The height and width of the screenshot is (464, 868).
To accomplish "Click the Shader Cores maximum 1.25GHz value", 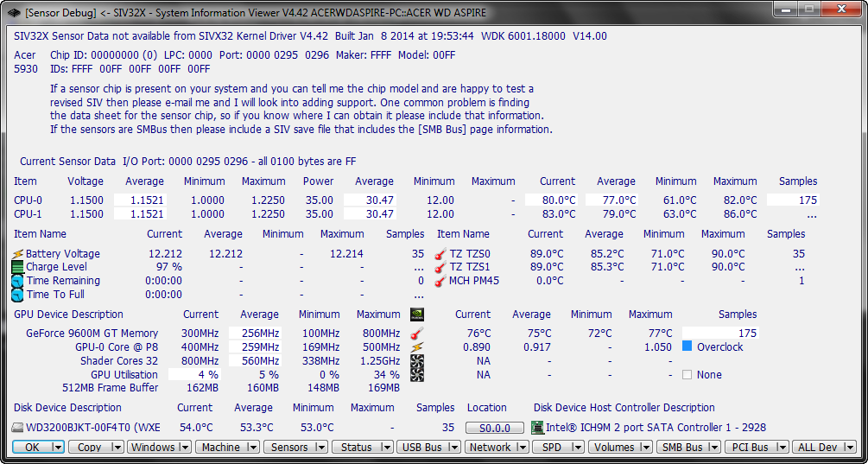I will 380,361.
